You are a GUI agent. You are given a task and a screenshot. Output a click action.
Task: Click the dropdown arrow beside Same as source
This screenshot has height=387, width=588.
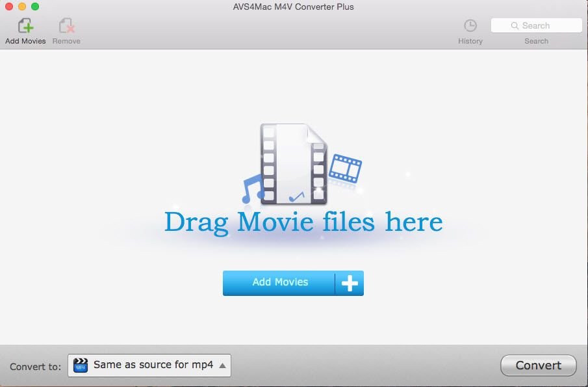point(222,366)
